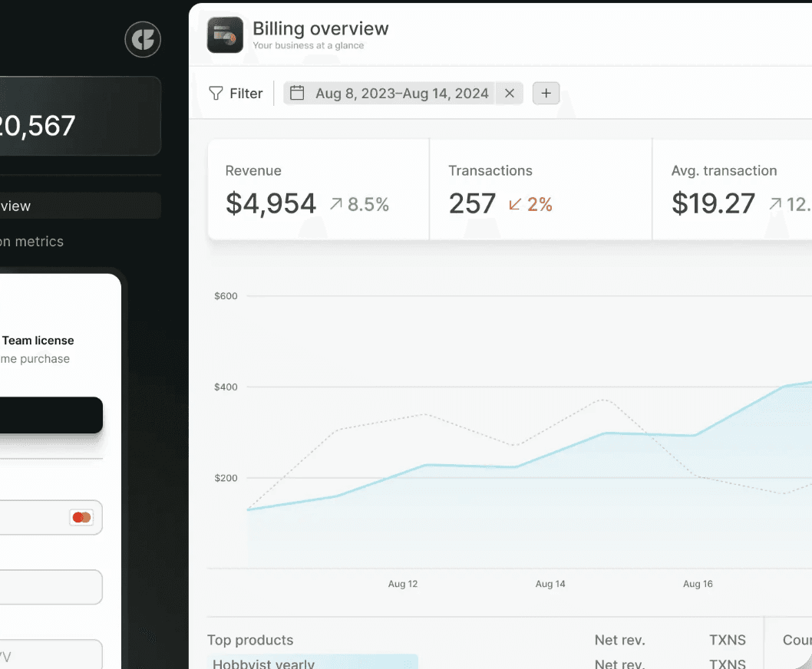Image resolution: width=812 pixels, height=669 pixels.
Task: Click the $400 axis label
Action: [226, 387]
